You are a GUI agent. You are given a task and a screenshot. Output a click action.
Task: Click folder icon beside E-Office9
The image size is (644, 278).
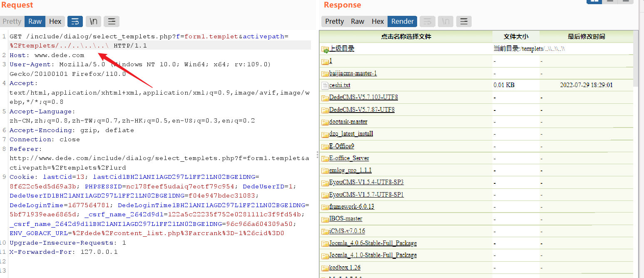(325, 146)
